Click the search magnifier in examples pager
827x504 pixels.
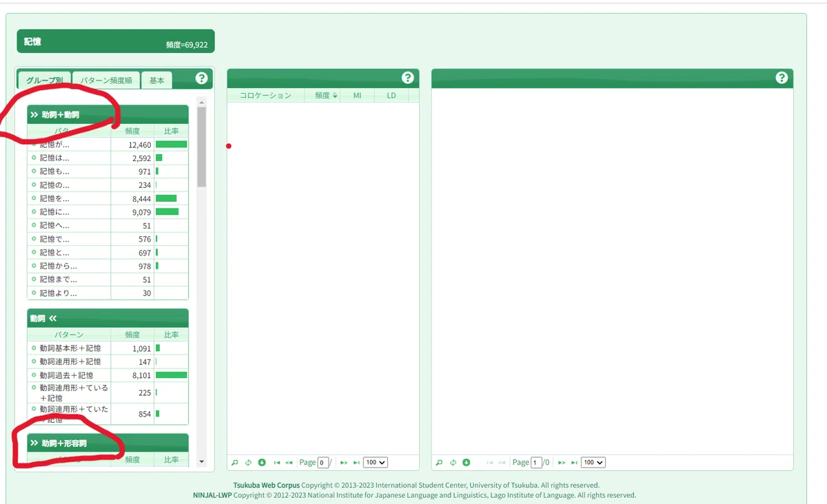(439, 463)
